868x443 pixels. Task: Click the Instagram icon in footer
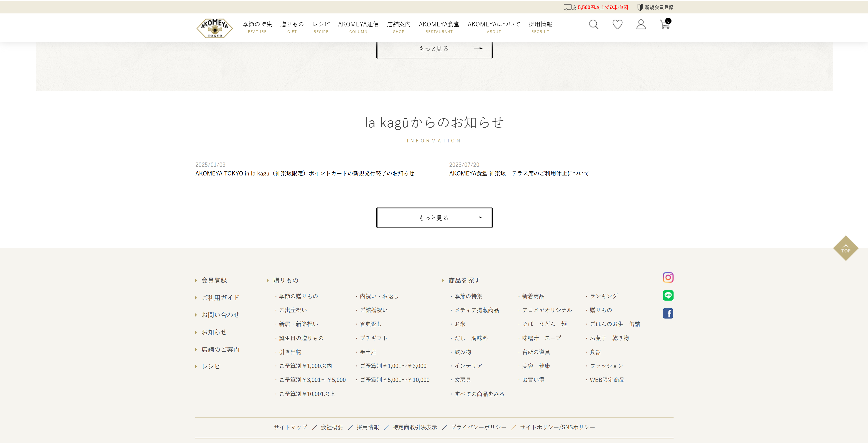668,277
